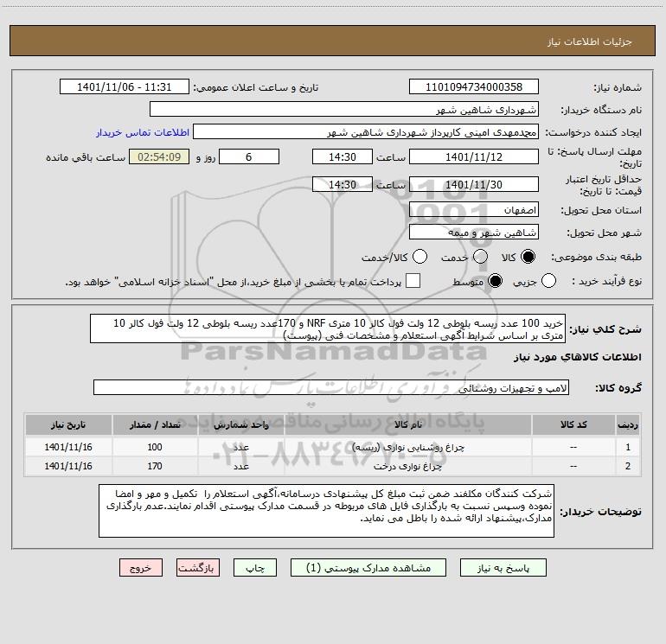Click the price validity time 14:30

[x=343, y=184]
